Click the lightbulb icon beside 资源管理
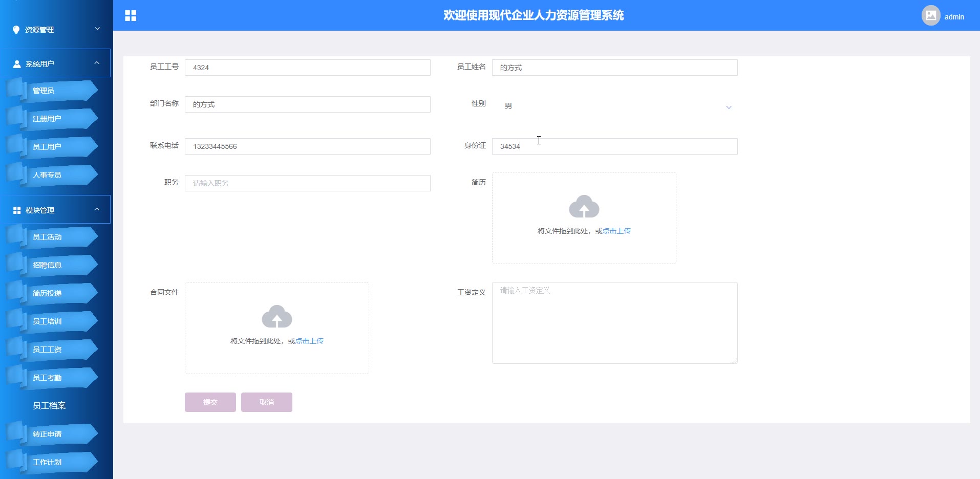This screenshot has width=980, height=479. (x=16, y=30)
